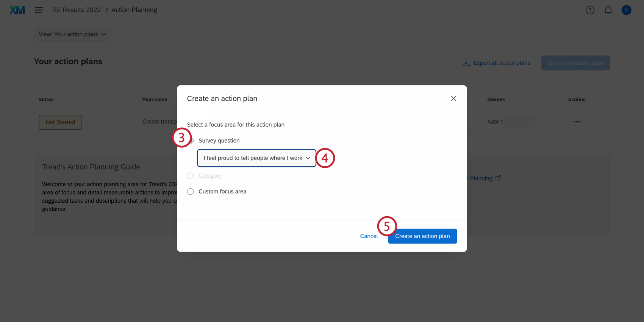The image size is (644, 322).
Task: Check notifications via the bell icon
Action: click(x=608, y=10)
